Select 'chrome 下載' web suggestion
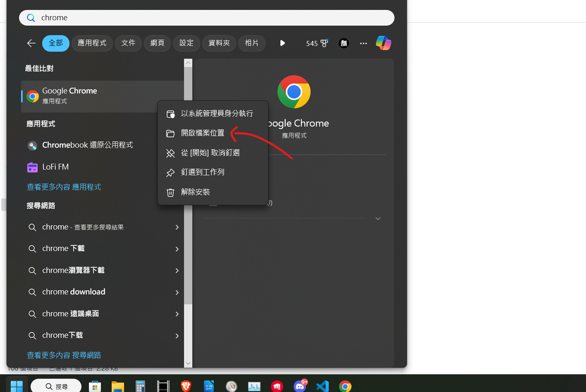Screen dimensions: 586x392 coord(103,249)
